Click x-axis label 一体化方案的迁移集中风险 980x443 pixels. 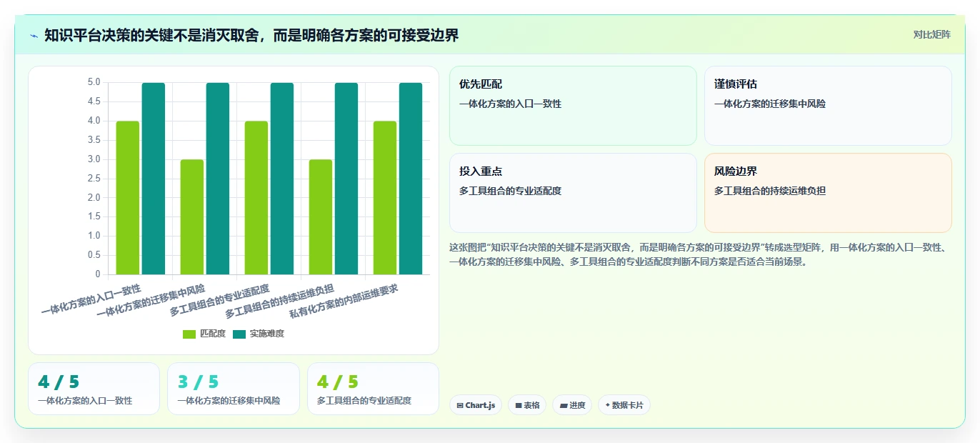(151, 301)
